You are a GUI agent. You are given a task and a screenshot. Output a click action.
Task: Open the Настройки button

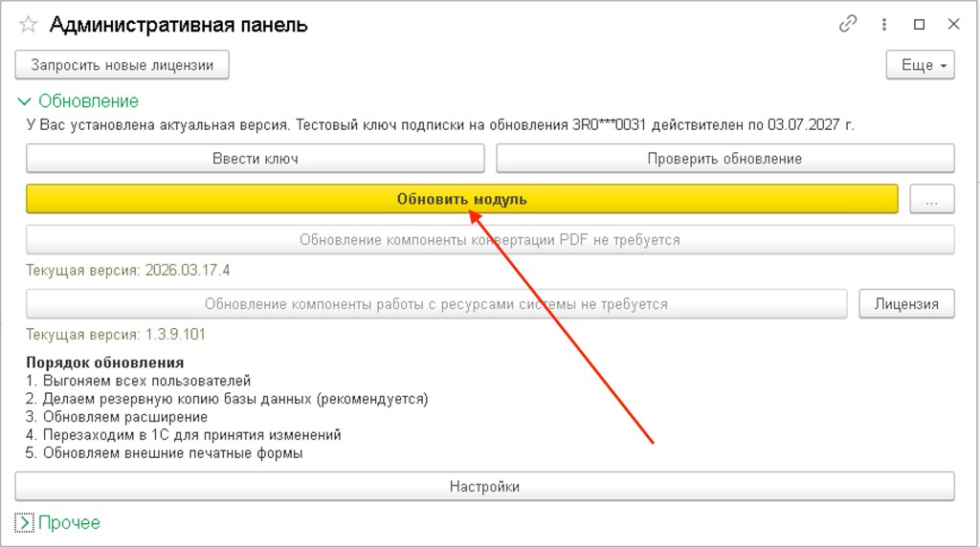484,487
